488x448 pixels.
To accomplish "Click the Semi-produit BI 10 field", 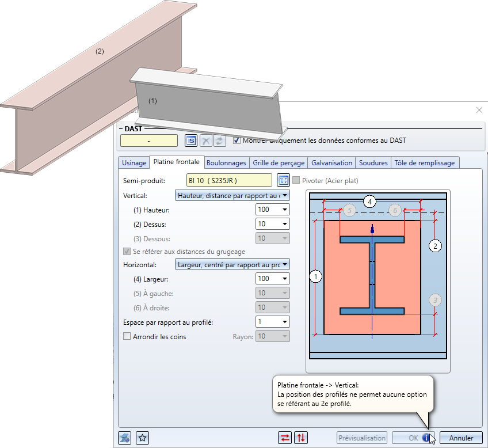I will 229,181.
